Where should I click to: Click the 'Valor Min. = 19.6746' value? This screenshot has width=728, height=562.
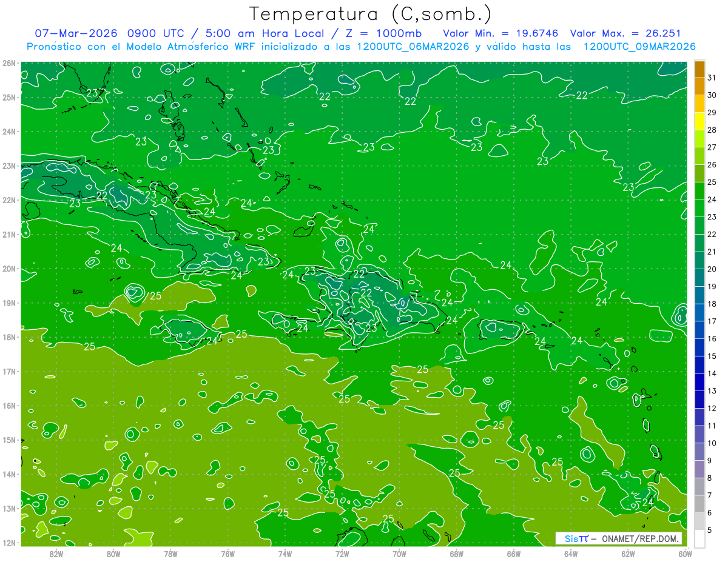(x=502, y=33)
